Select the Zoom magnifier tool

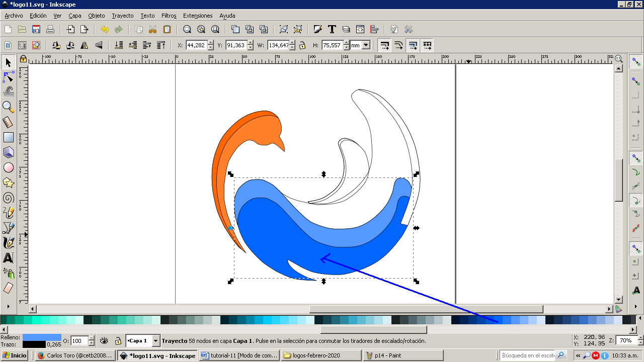pos(8,107)
